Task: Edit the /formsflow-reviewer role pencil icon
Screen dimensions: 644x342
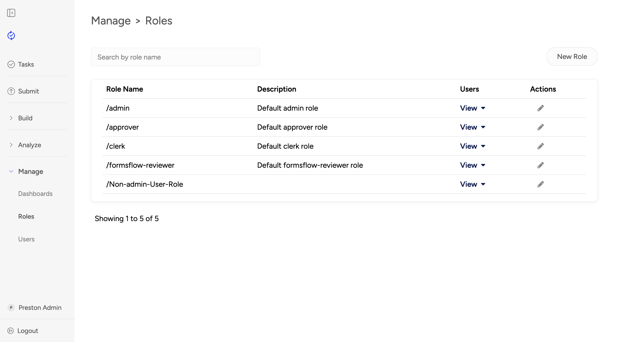Action: (540, 165)
